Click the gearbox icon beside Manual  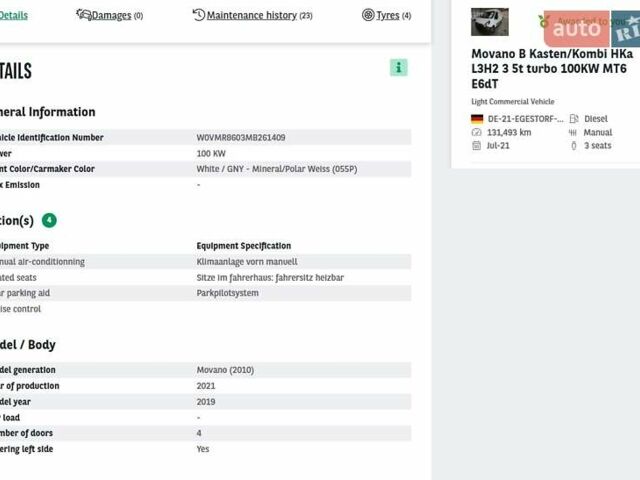point(574,132)
